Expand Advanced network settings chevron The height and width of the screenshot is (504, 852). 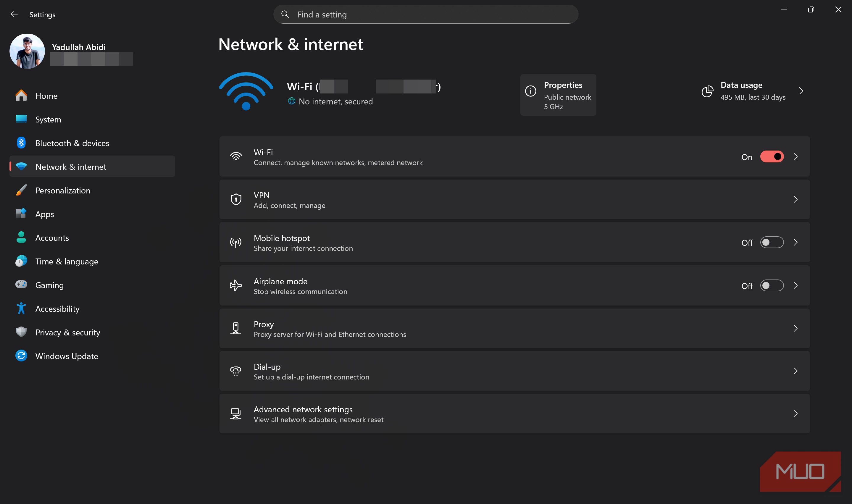coord(795,414)
